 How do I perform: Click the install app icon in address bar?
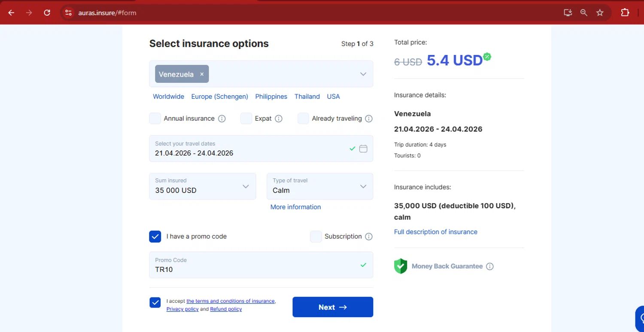[x=568, y=13]
